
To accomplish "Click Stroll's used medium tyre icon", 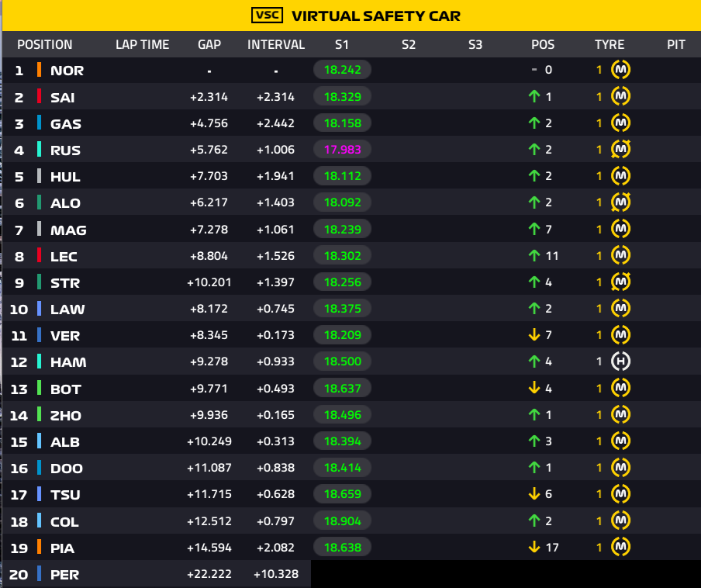I will pos(620,282).
